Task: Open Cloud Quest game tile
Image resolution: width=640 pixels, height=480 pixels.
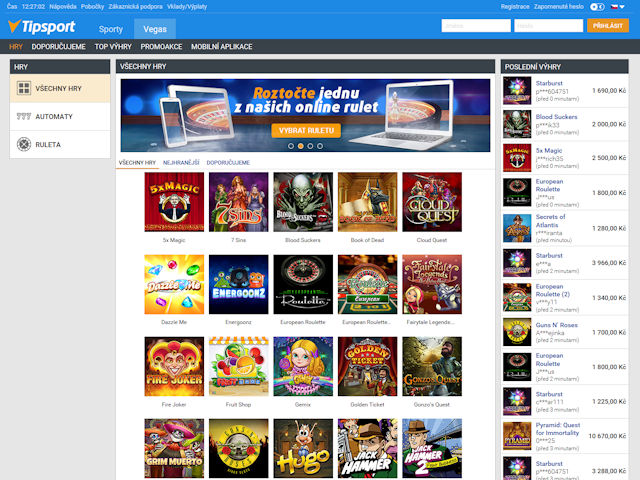Action: pyautogui.click(x=432, y=202)
